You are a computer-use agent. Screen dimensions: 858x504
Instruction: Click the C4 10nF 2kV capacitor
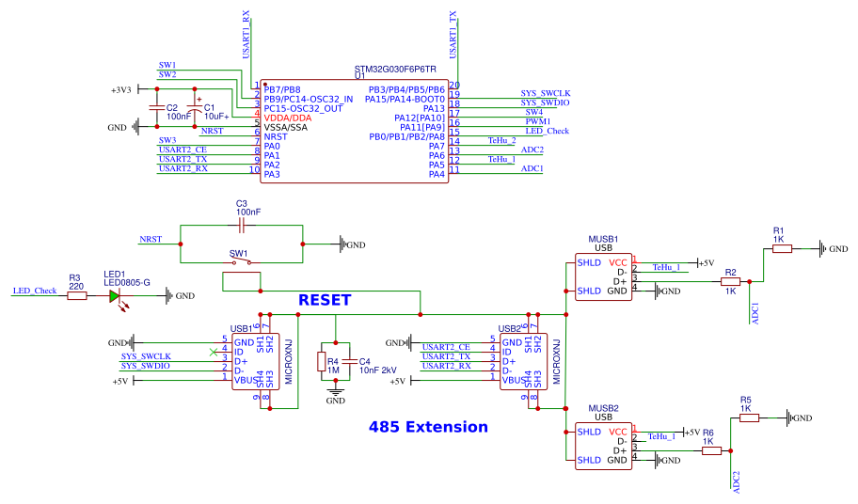350,362
